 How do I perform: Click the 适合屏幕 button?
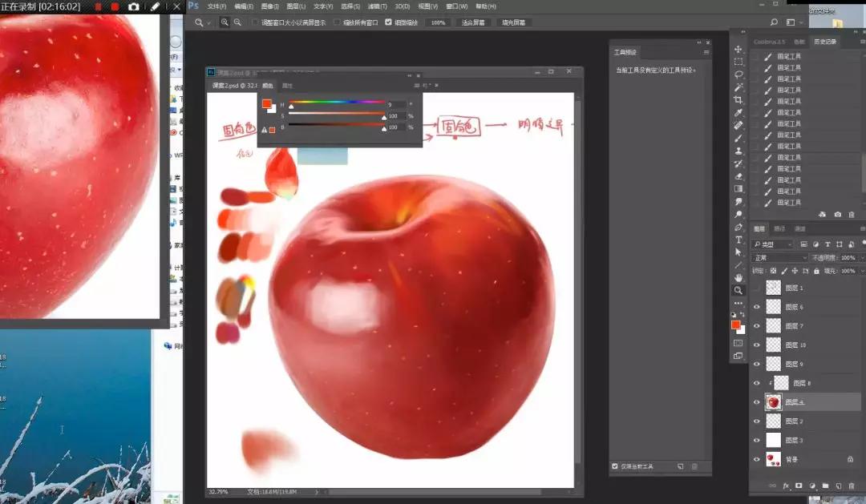[473, 22]
